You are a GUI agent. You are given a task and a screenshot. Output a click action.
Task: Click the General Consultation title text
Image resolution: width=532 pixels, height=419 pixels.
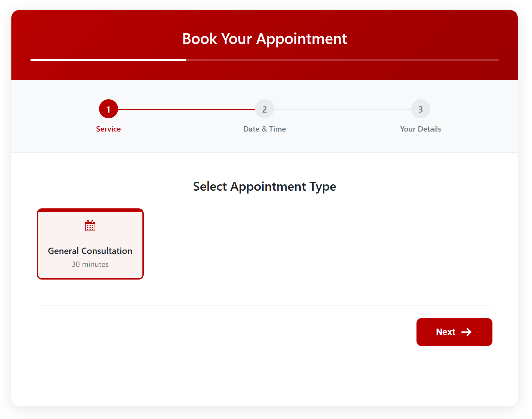[x=90, y=251]
